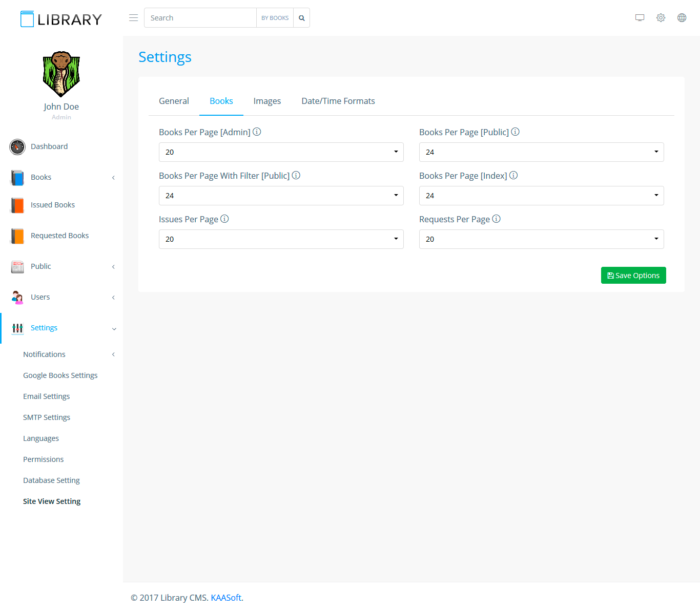This screenshot has width=700, height=612.
Task: Click the Search input field
Action: tap(200, 18)
